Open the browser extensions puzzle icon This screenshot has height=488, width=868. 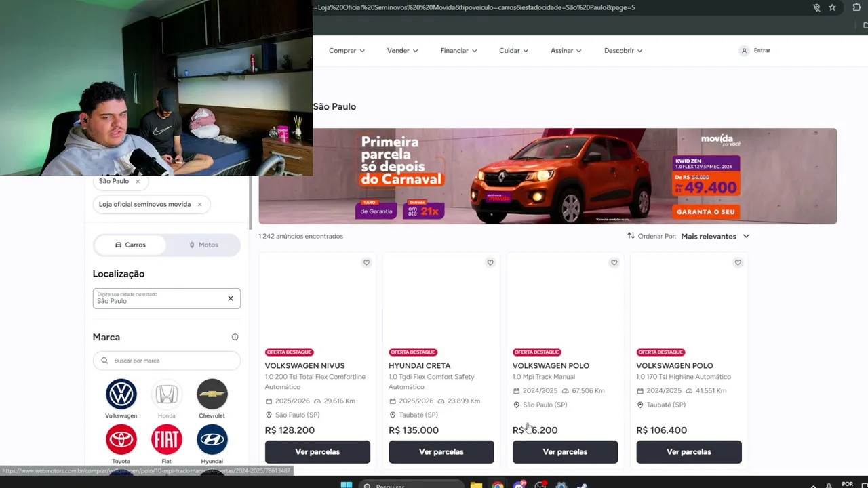(x=856, y=7)
